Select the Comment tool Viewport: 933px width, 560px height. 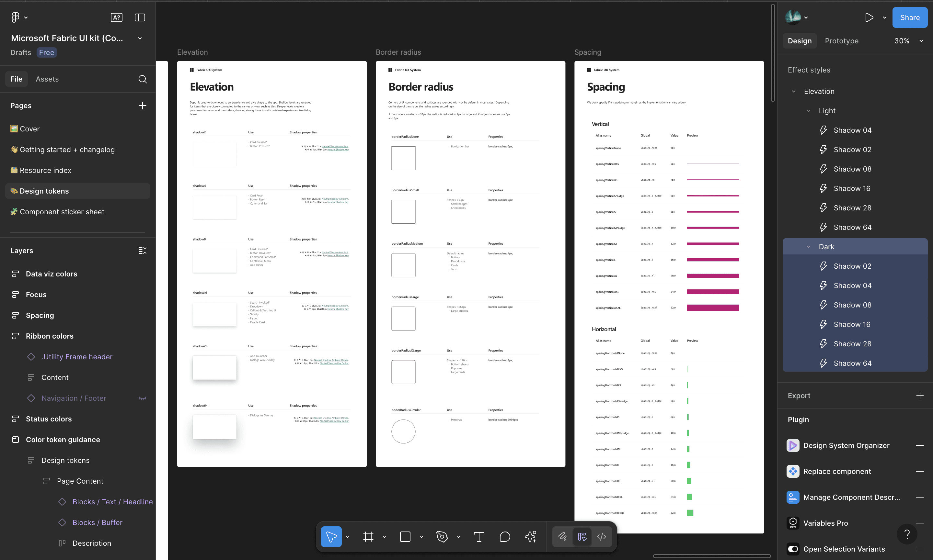[x=504, y=537]
